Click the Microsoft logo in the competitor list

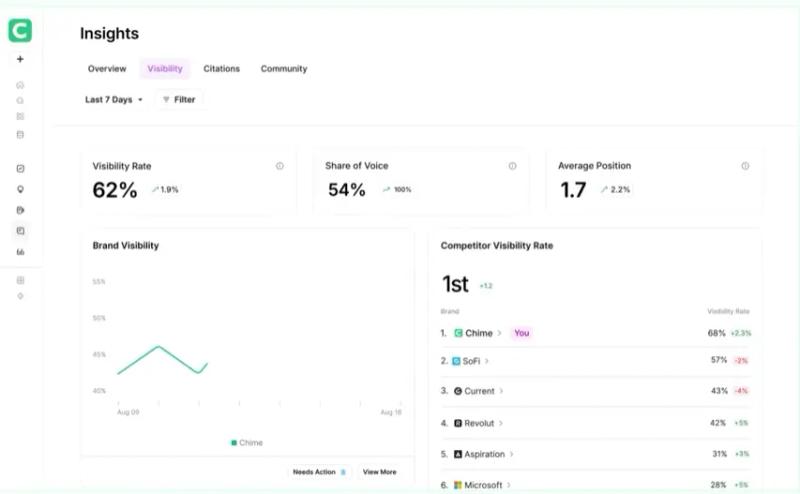458,485
